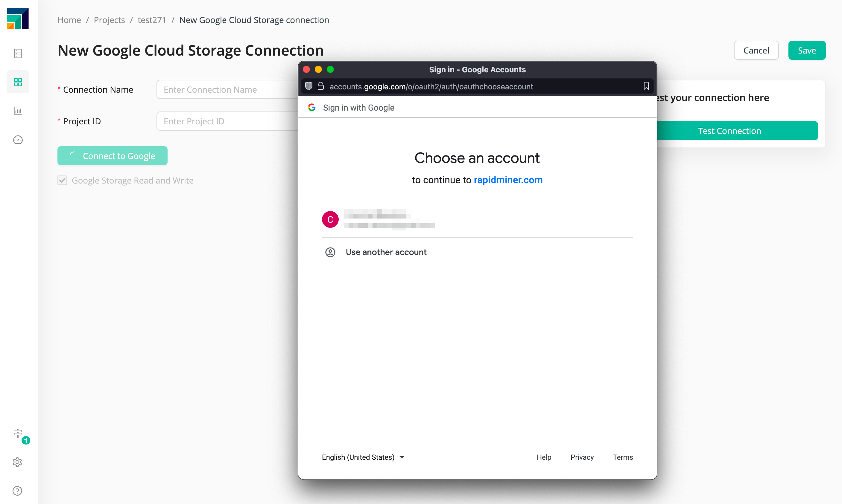Open the dashboard gauge sidebar icon
This screenshot has width=842, height=504.
18,140
